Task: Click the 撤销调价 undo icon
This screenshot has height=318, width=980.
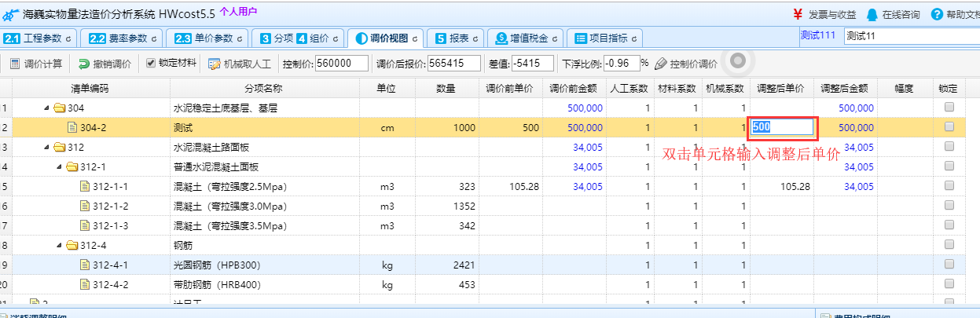Action: coord(84,64)
